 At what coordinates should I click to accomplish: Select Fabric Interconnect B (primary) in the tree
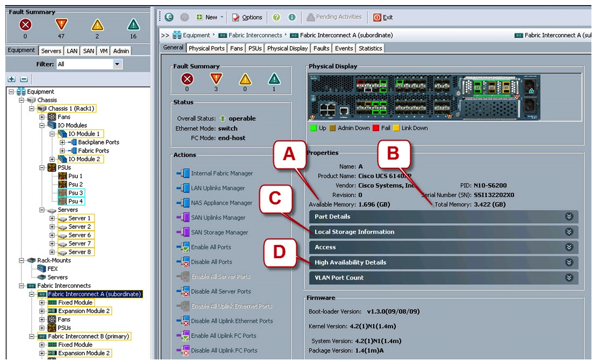pos(84,336)
